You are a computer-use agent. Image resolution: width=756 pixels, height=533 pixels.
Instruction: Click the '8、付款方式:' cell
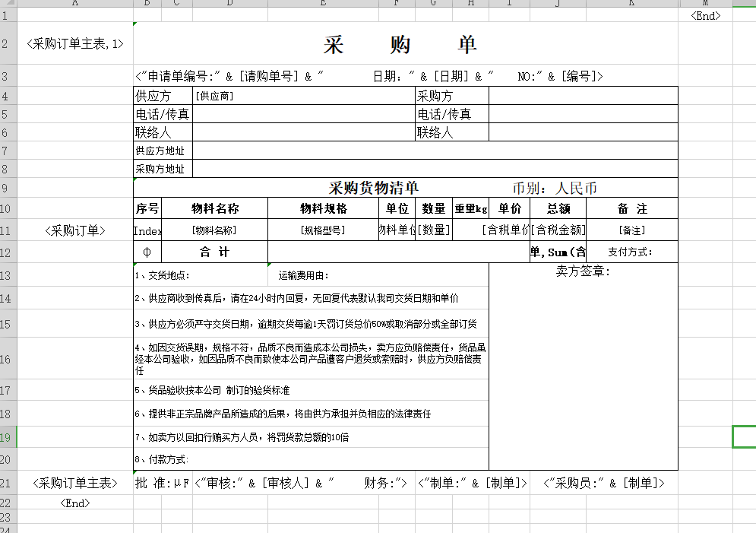click(x=311, y=459)
